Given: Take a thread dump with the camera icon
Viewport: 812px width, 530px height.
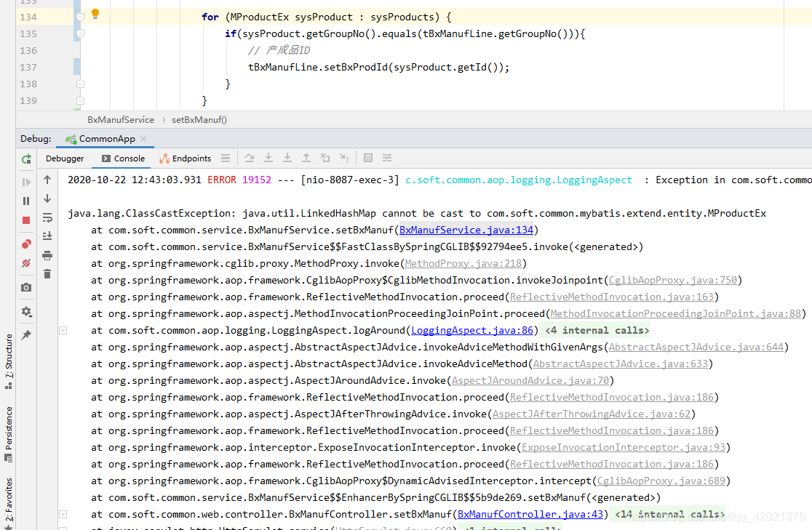Looking at the screenshot, I should 26,287.
